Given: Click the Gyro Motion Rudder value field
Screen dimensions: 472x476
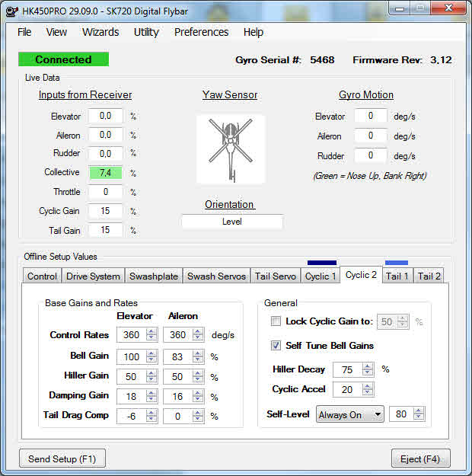Looking at the screenshot, I should [x=371, y=155].
